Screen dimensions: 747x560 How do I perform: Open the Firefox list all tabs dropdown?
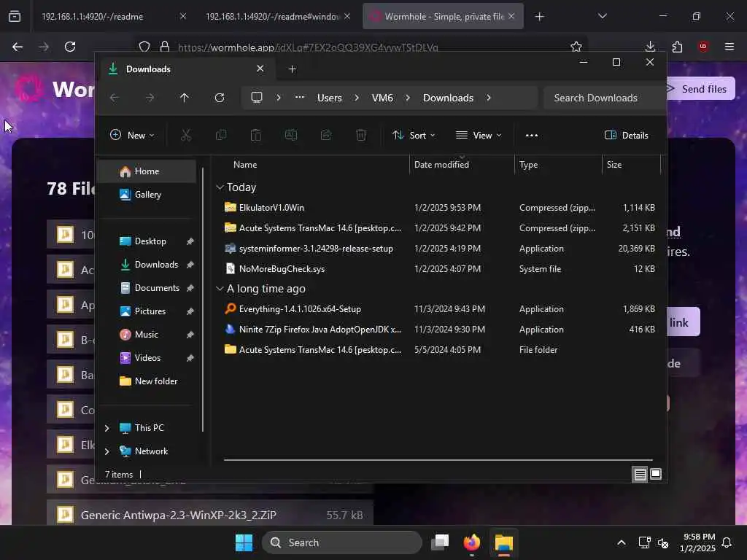pyautogui.click(x=603, y=16)
